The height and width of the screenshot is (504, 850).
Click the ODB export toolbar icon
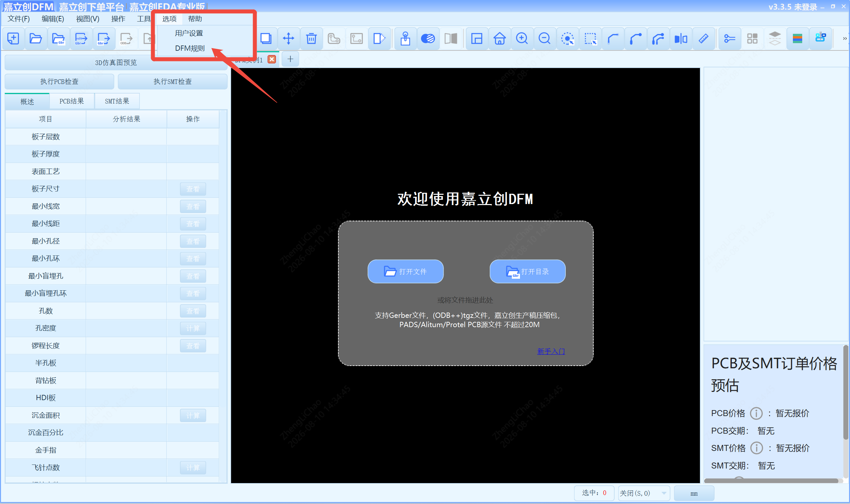(126, 38)
